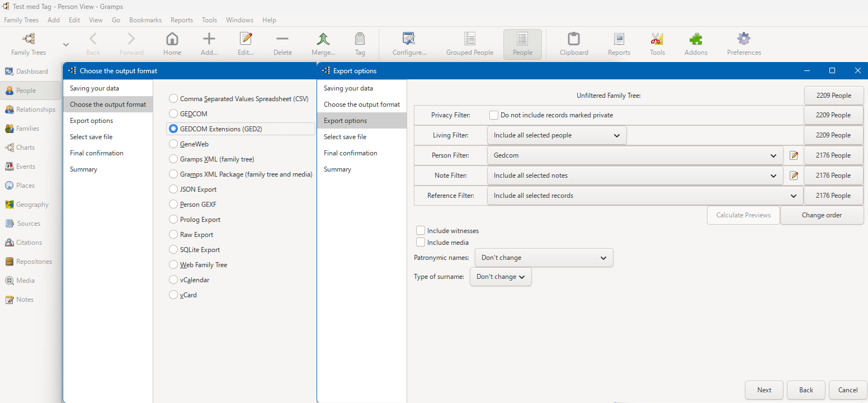
Task: Add a new person with plus icon
Action: coord(209,39)
